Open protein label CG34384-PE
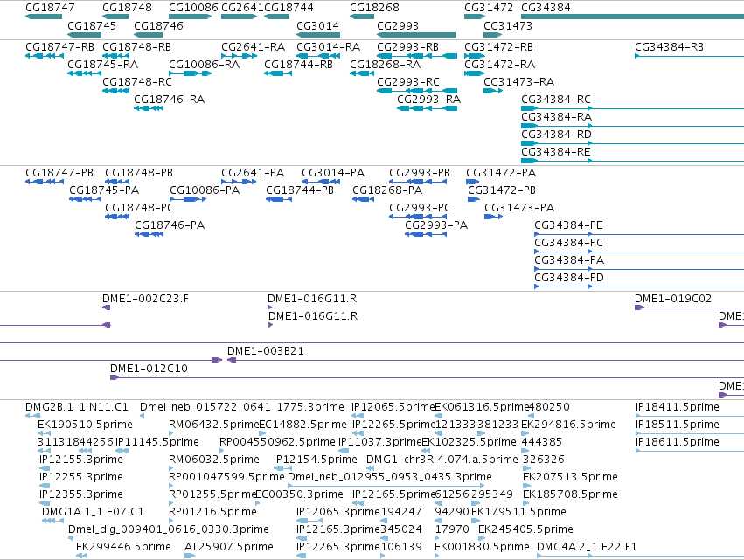The width and height of the screenshot is (744, 560). click(568, 225)
